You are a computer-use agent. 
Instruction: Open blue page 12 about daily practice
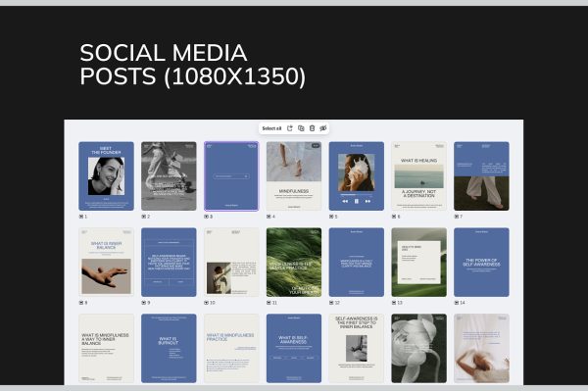tap(357, 262)
